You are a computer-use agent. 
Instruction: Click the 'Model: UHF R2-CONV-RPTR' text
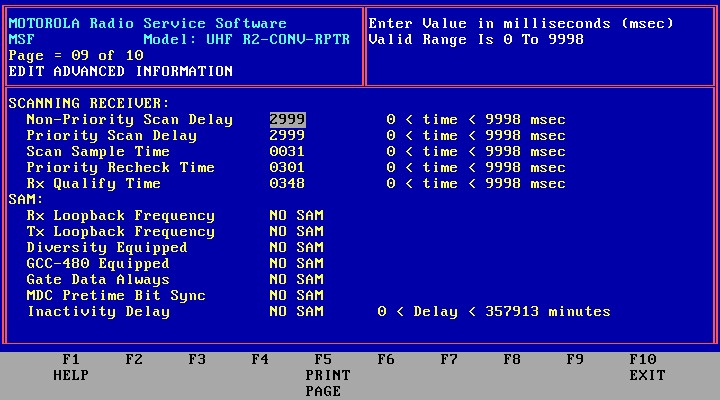point(247,39)
